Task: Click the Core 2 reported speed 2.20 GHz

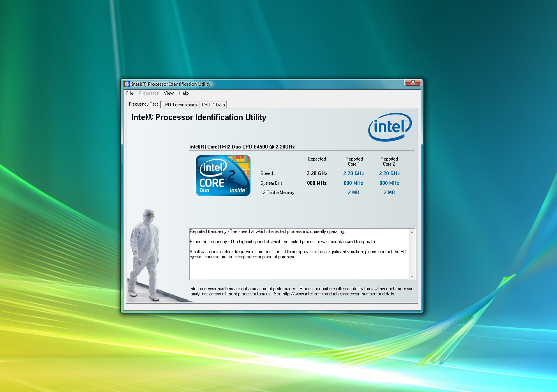Action: pos(390,173)
